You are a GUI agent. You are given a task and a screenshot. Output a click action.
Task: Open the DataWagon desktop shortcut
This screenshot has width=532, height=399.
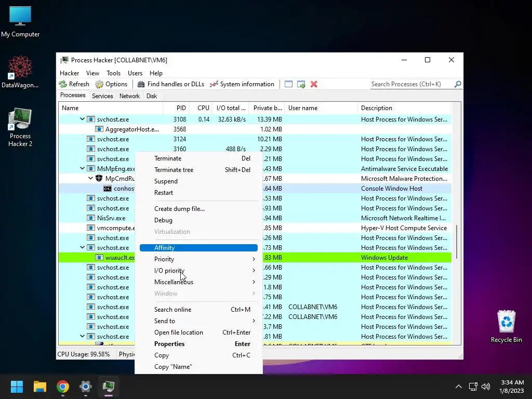click(20, 72)
